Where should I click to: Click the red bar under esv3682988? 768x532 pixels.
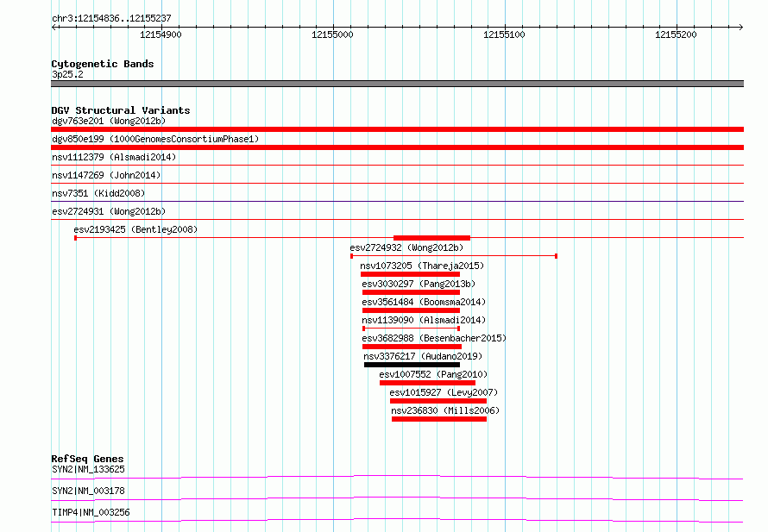click(412, 347)
